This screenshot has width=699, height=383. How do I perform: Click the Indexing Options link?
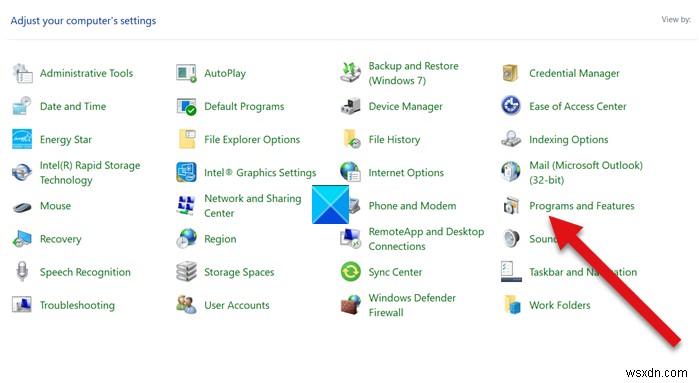point(569,140)
